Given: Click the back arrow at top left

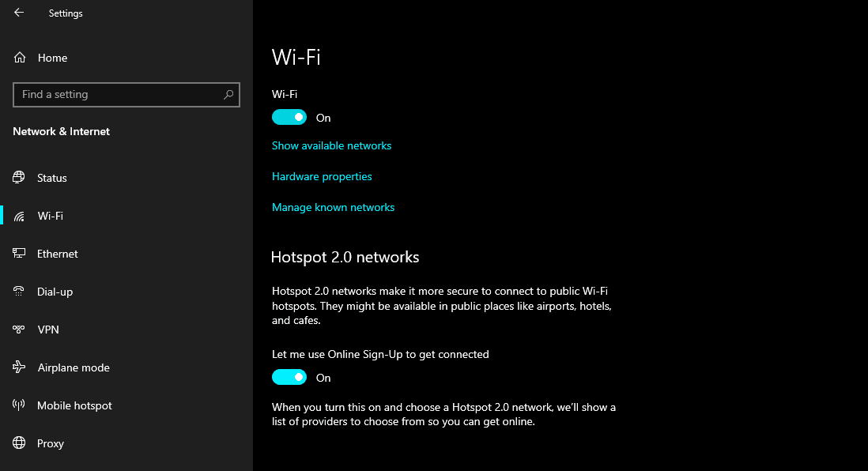Looking at the screenshot, I should coord(17,13).
